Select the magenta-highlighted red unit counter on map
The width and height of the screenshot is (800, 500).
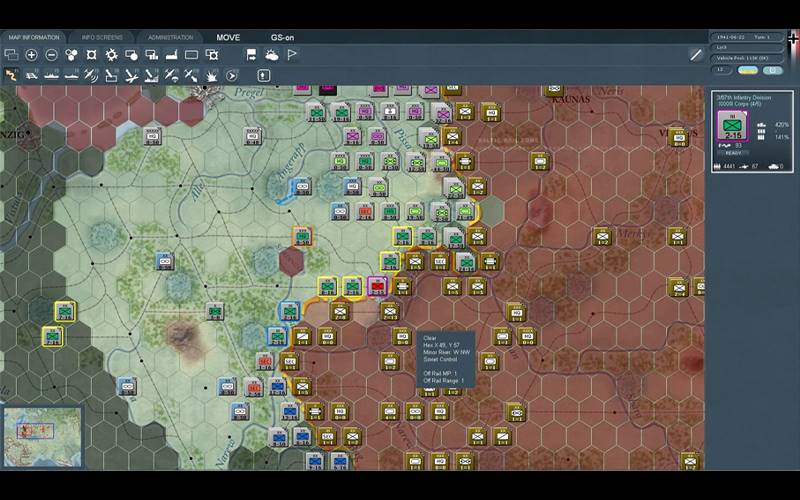[x=378, y=287]
